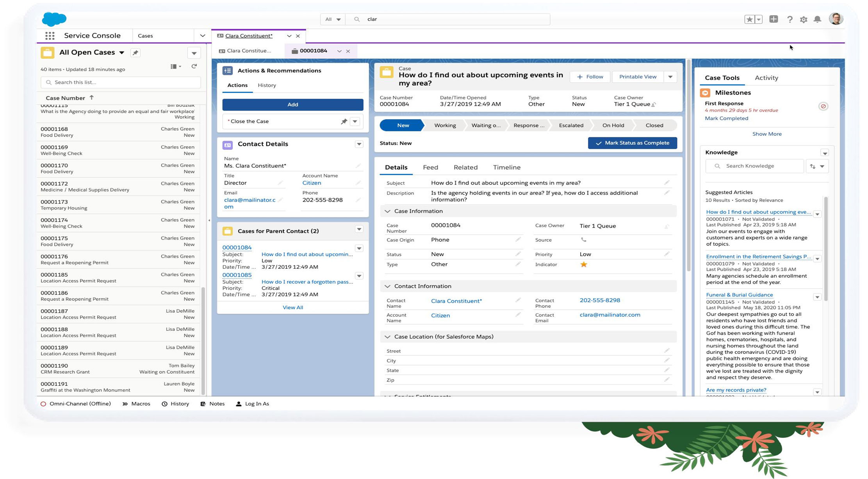The image size is (868, 479).
Task: Click the Search this list field
Action: point(121,82)
